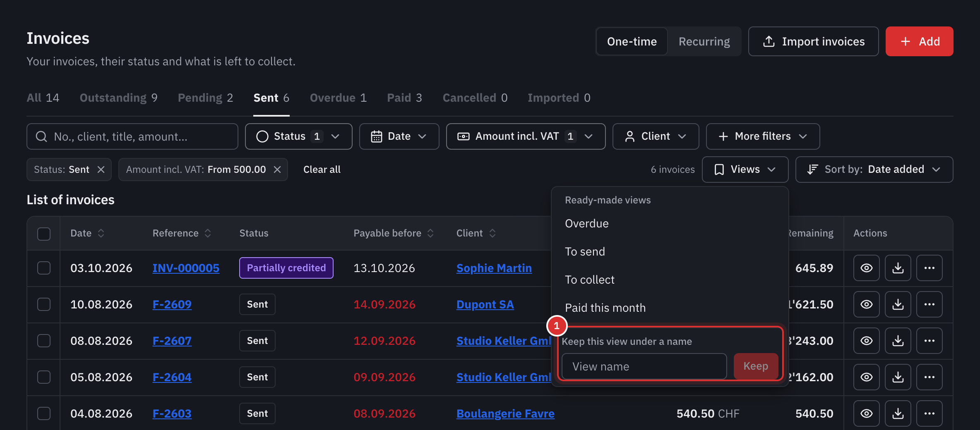
Task: Focus the View name input field
Action: coord(644,366)
